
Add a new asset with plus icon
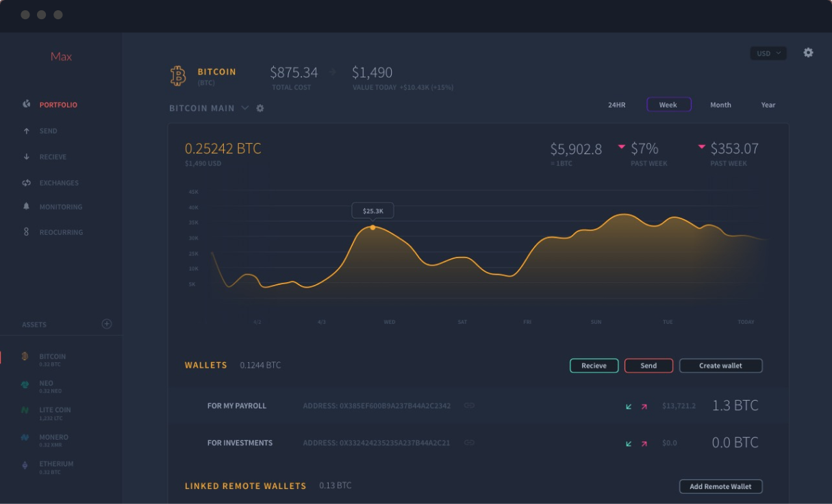point(107,324)
